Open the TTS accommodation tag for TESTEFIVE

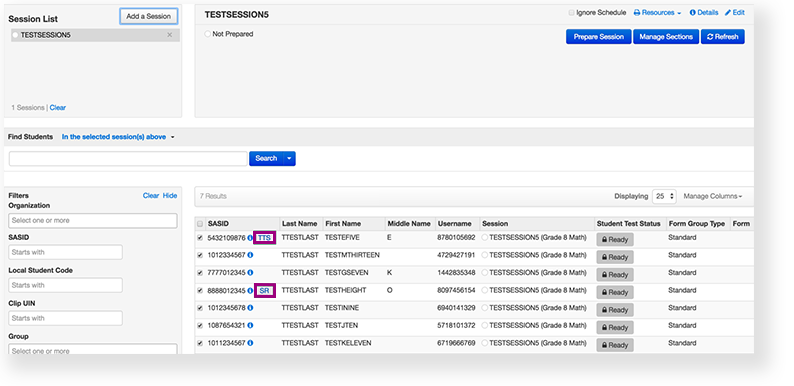(264, 238)
